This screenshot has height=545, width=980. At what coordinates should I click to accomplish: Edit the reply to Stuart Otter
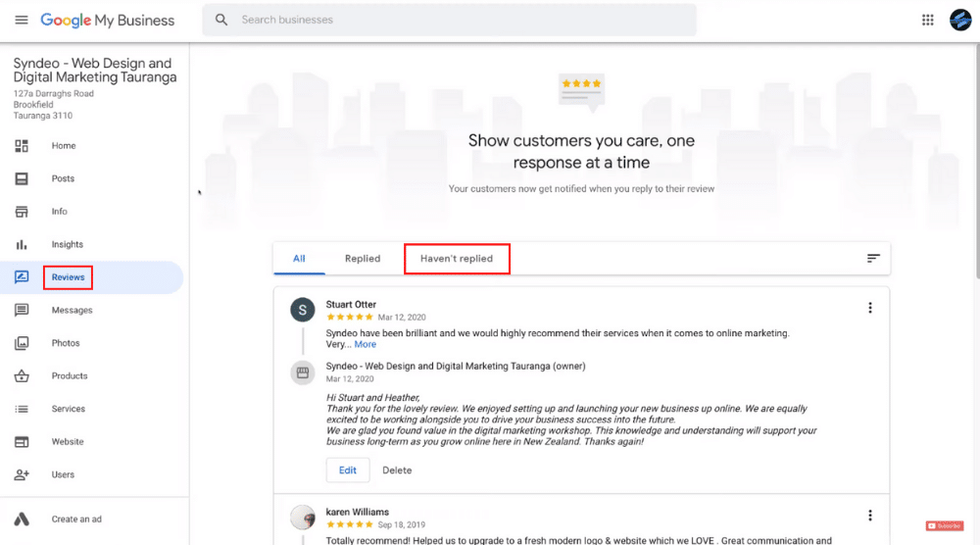click(x=348, y=470)
